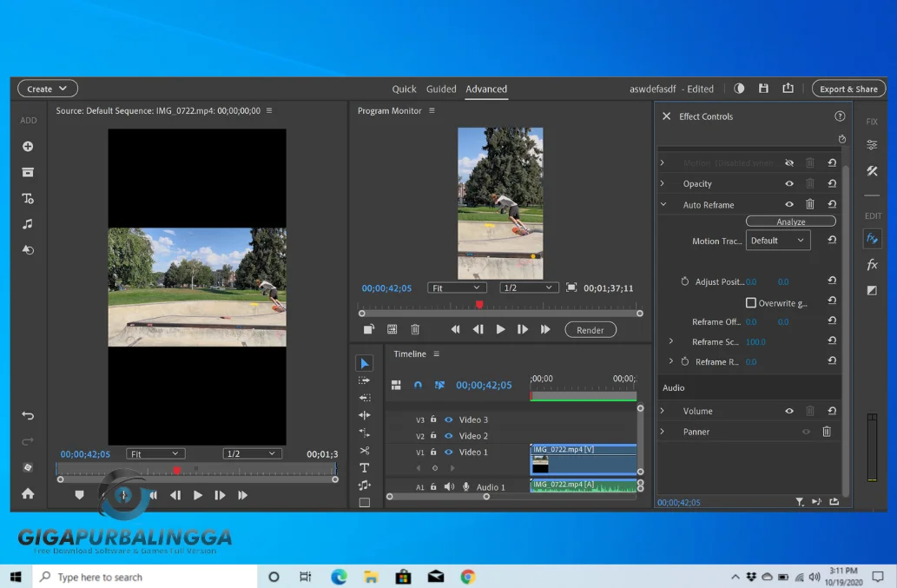The image size is (897, 588).
Task: Expand the Volume audio effect
Action: 663,411
